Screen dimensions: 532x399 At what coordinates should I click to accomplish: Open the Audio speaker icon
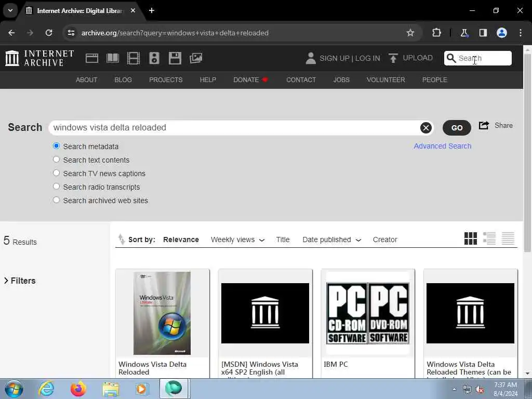154,58
